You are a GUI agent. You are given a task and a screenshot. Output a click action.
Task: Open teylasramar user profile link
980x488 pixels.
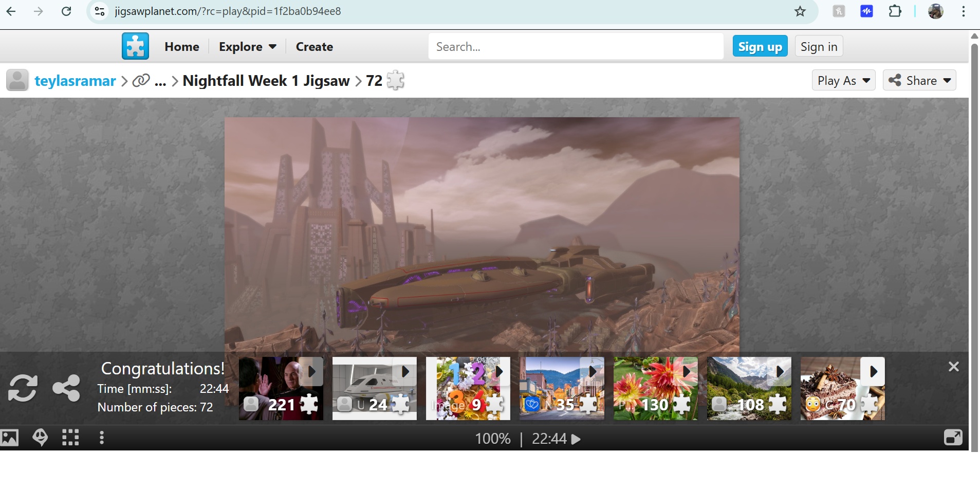[75, 81]
